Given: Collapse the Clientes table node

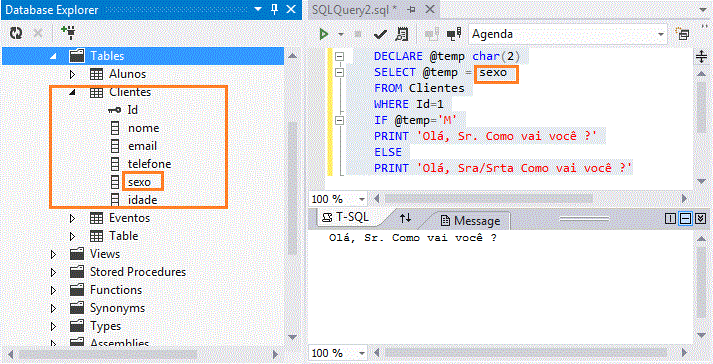Looking at the screenshot, I should [72, 92].
